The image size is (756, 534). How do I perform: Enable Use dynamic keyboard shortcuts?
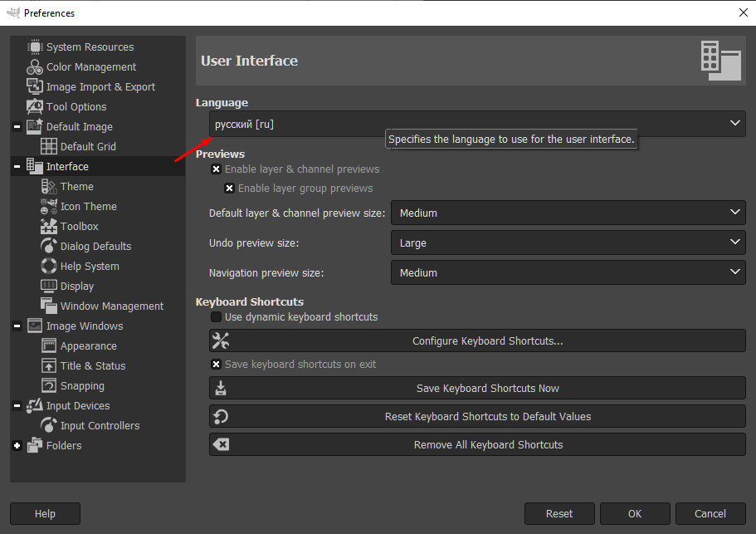pyautogui.click(x=216, y=317)
